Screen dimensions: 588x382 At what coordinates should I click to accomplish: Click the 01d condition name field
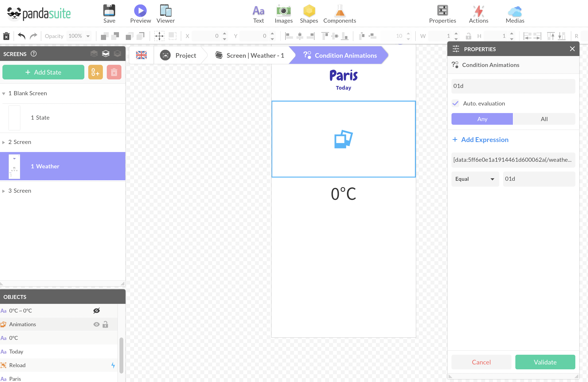click(x=513, y=86)
